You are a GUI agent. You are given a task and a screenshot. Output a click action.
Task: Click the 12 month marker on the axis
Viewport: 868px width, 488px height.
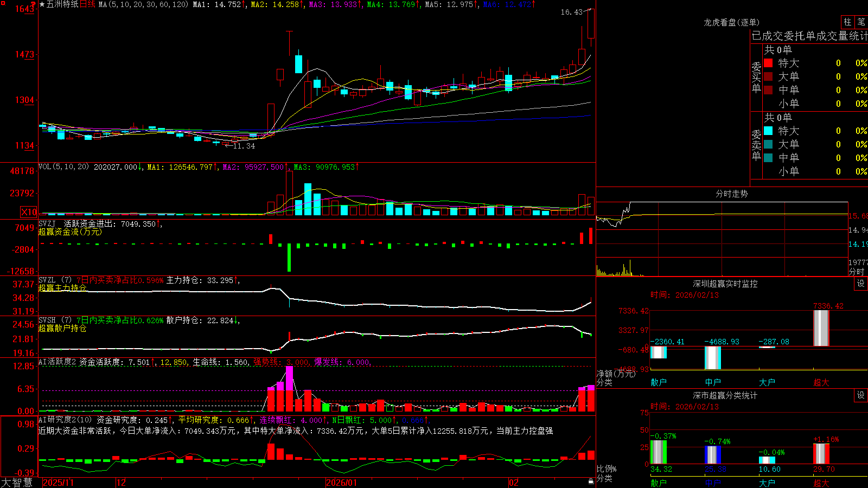click(122, 483)
